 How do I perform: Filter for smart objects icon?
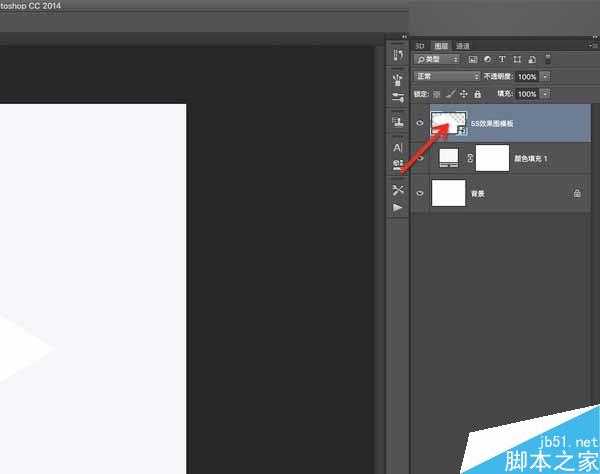[x=532, y=59]
